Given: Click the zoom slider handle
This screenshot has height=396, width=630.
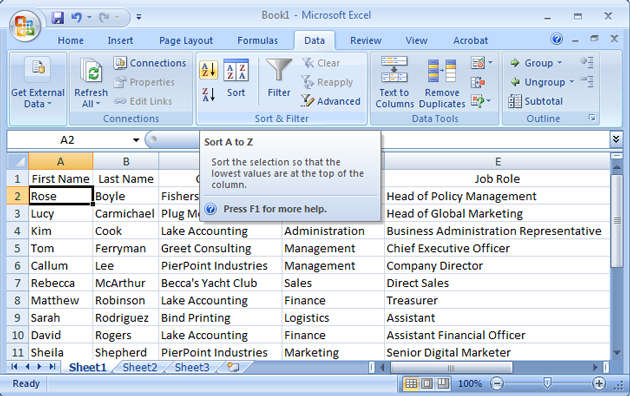Looking at the screenshot, I should click(x=547, y=384).
